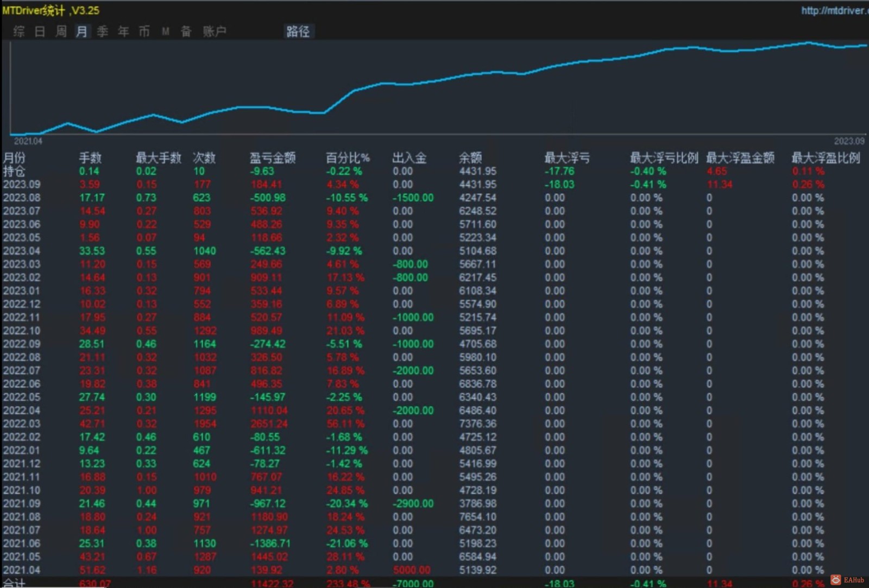This screenshot has height=588, width=869.
Task: Click the 盈亏金额 column header
Action: click(x=272, y=158)
